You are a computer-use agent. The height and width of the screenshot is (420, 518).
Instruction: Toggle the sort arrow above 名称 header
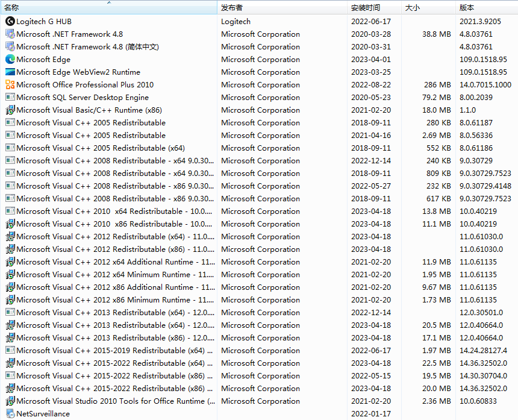pos(109,2)
